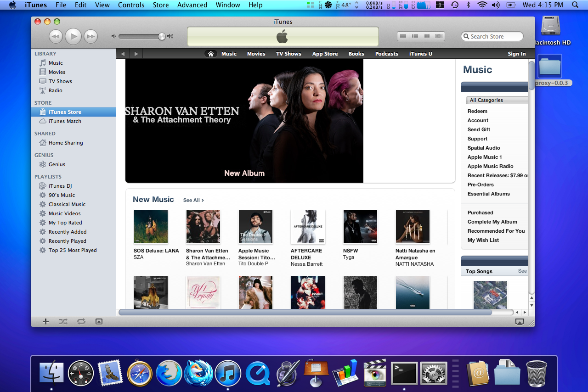
Task: Open the store Home icon
Action: (x=211, y=54)
